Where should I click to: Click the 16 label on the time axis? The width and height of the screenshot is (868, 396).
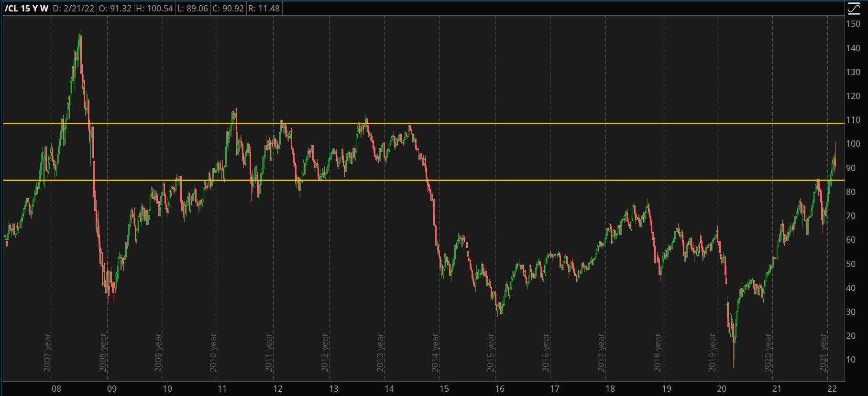pyautogui.click(x=500, y=388)
